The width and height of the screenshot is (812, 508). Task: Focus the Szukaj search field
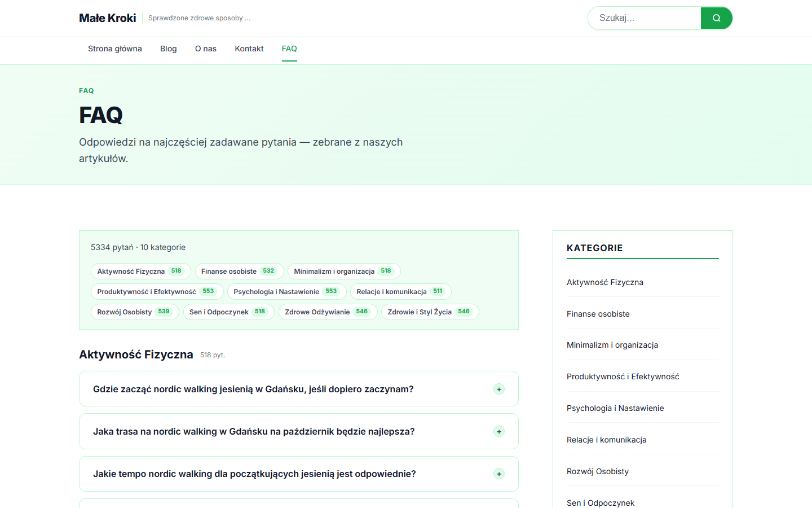(645, 18)
